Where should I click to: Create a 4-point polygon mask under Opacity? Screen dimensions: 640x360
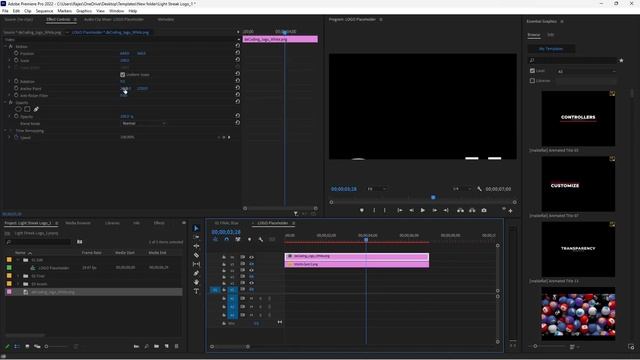click(x=27, y=109)
